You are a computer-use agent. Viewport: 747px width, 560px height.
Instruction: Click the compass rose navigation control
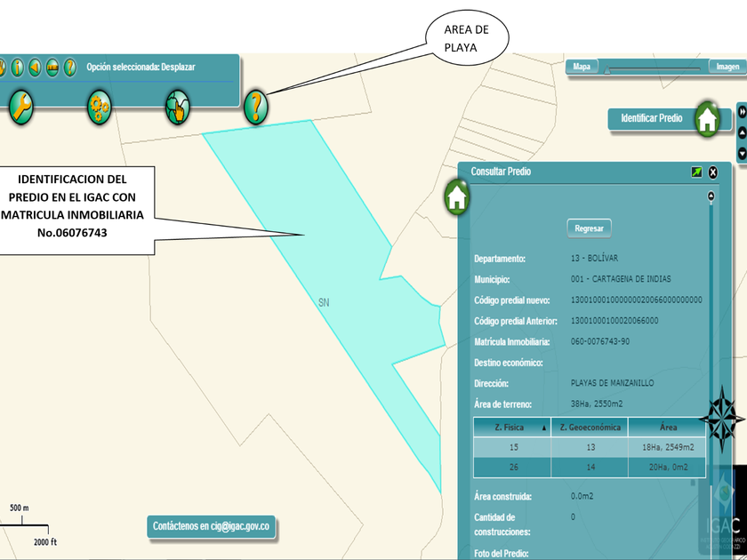click(x=722, y=419)
